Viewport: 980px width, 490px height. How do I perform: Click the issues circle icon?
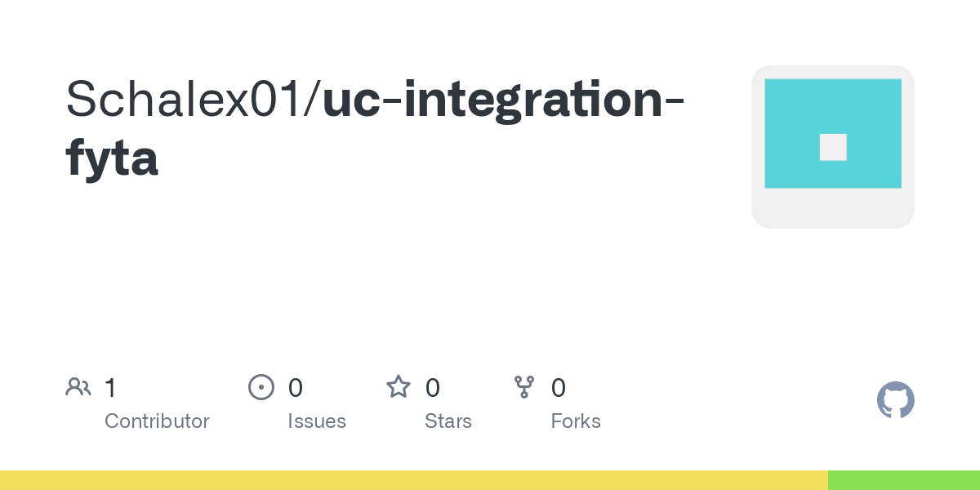pyautogui.click(x=261, y=387)
